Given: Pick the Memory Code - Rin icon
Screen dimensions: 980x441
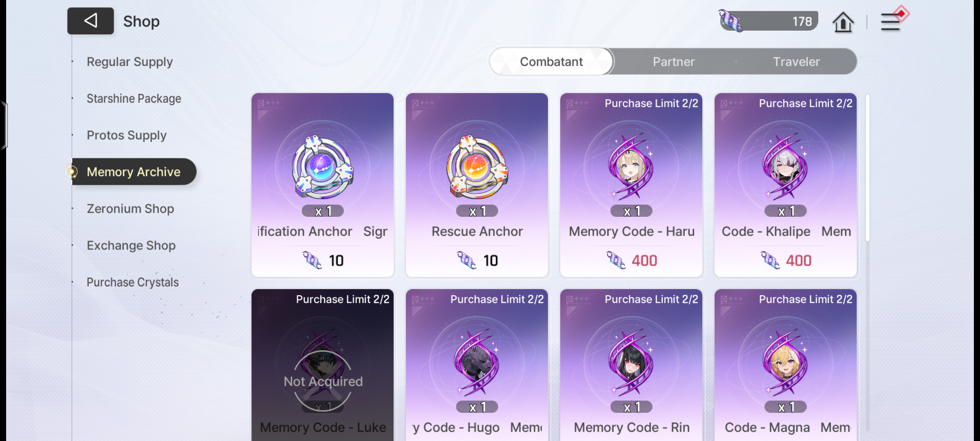Looking at the screenshot, I should point(631,363).
